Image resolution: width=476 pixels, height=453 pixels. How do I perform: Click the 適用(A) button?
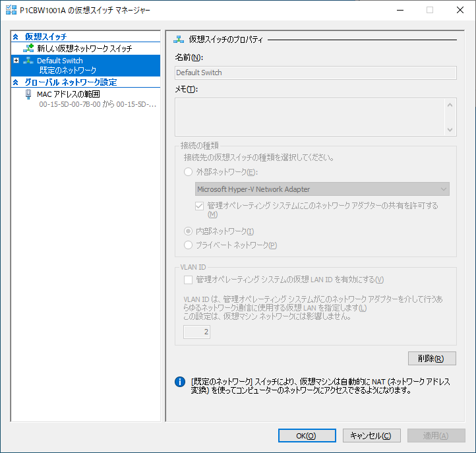click(x=436, y=436)
